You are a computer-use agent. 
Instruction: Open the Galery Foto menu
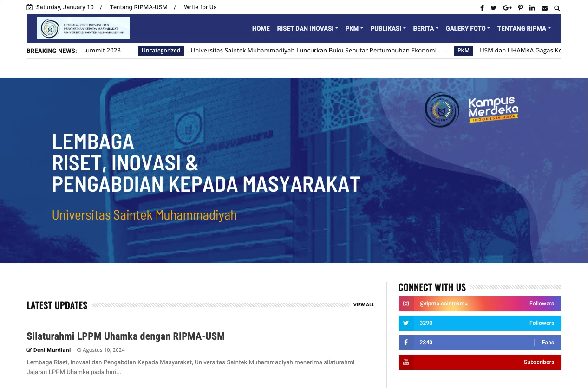(467, 28)
